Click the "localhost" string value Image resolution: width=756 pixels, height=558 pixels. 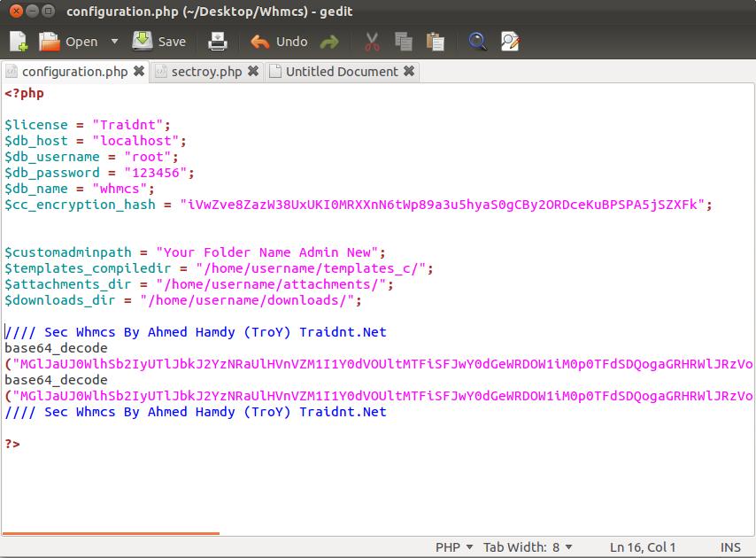(135, 141)
